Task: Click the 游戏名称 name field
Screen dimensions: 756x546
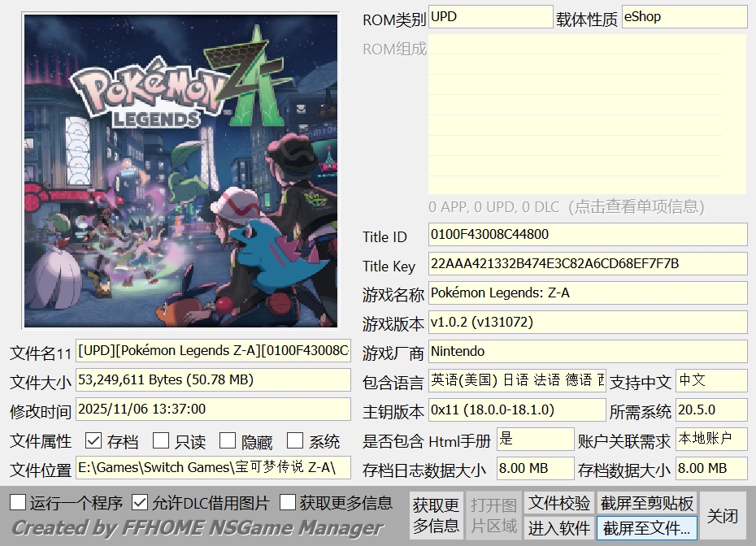Action: (585, 292)
